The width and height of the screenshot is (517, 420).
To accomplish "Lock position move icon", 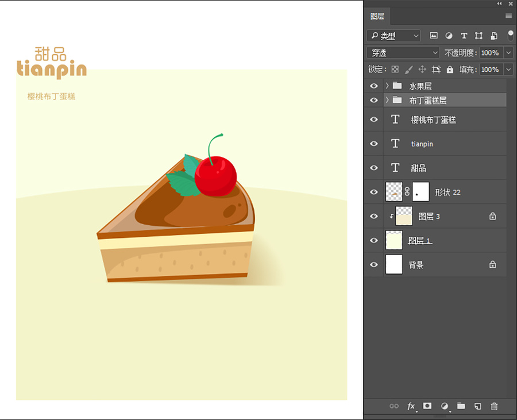I will click(x=422, y=69).
